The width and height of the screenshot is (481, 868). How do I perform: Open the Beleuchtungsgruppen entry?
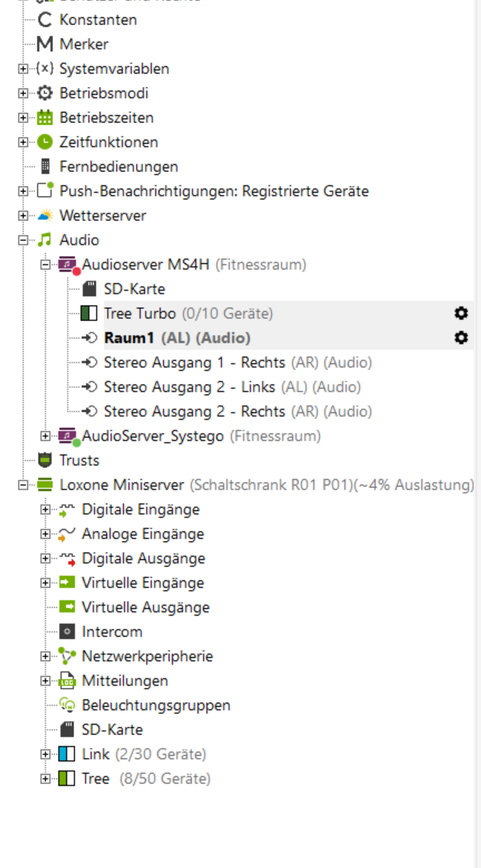[156, 706]
